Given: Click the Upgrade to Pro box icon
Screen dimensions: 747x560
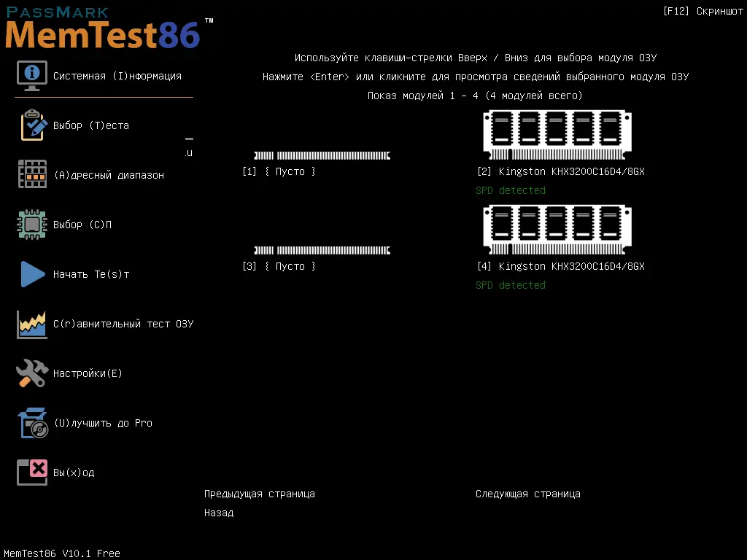Looking at the screenshot, I should (33, 423).
